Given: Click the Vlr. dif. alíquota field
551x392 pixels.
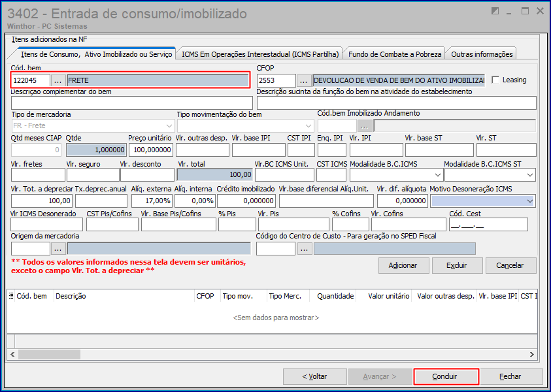Looking at the screenshot, I should tap(403, 201).
